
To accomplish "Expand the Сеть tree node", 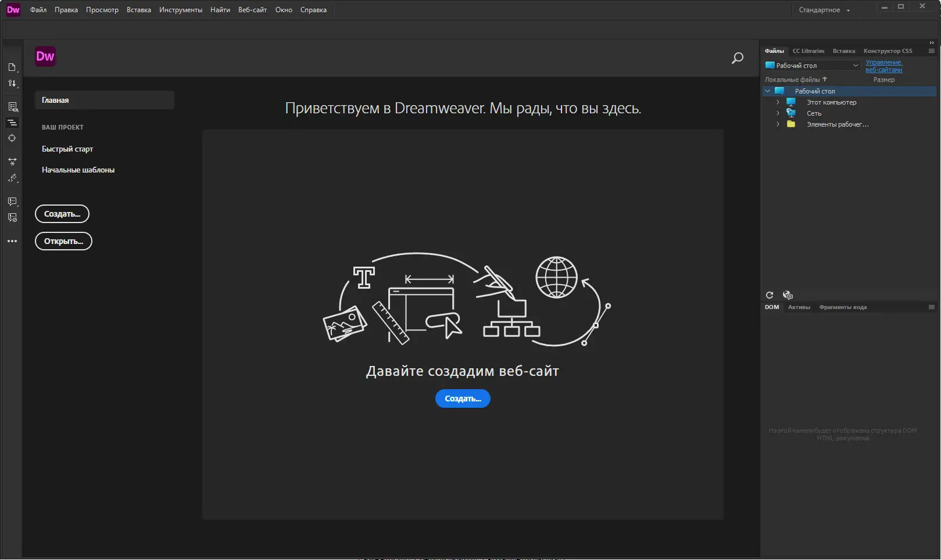I will [x=778, y=113].
